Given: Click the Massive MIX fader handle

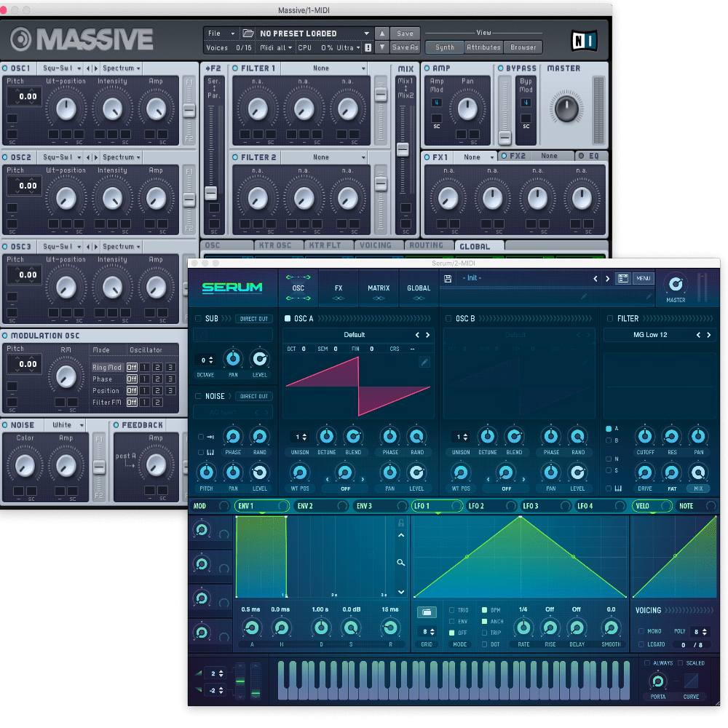Looking at the screenshot, I should [403, 149].
